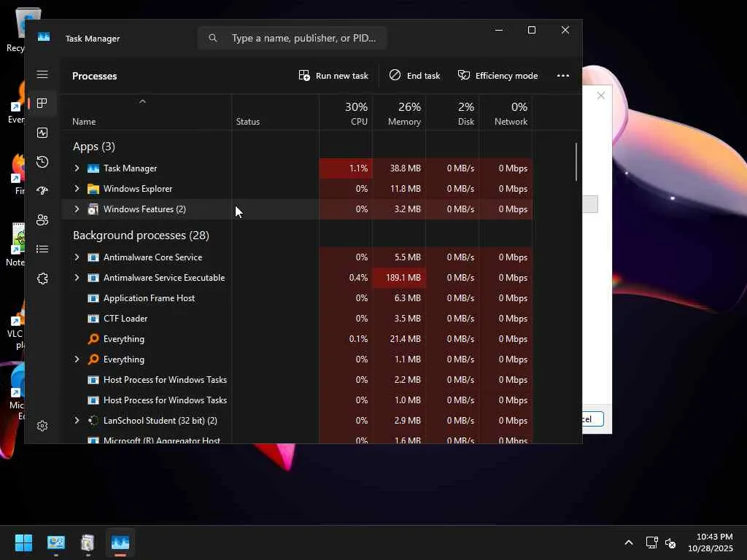
Task: Open the Windows Start button
Action: tap(23, 542)
